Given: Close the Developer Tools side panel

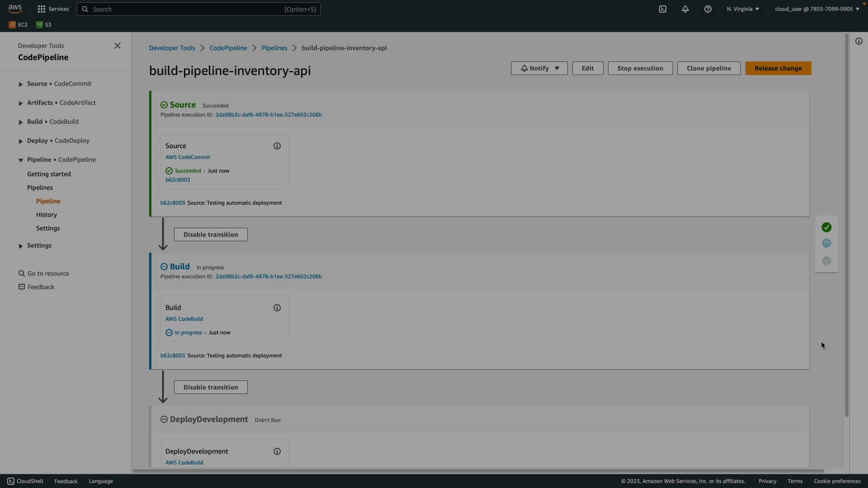Looking at the screenshot, I should [x=118, y=46].
